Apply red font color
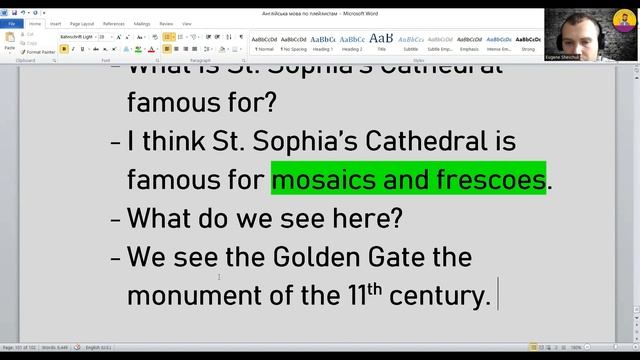The width and height of the screenshot is (640, 360). click(x=151, y=49)
